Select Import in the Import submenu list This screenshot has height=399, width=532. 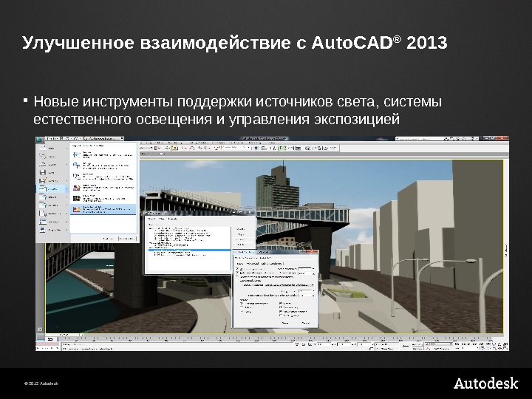(103, 154)
